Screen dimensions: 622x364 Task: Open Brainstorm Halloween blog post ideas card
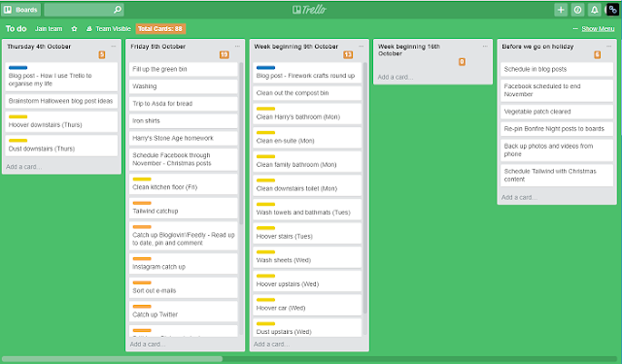pos(61,101)
